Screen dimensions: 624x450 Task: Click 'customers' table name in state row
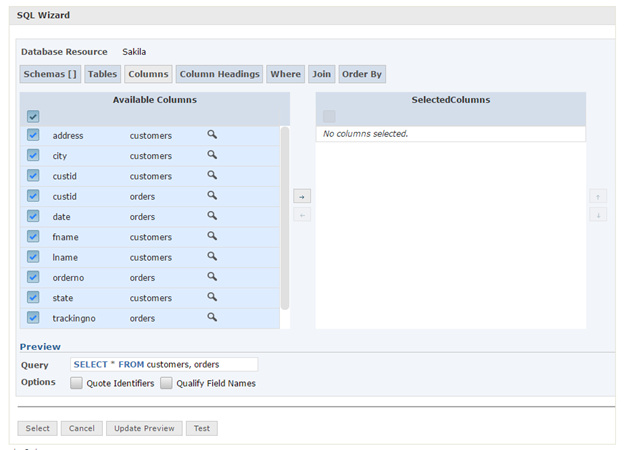[x=150, y=298]
